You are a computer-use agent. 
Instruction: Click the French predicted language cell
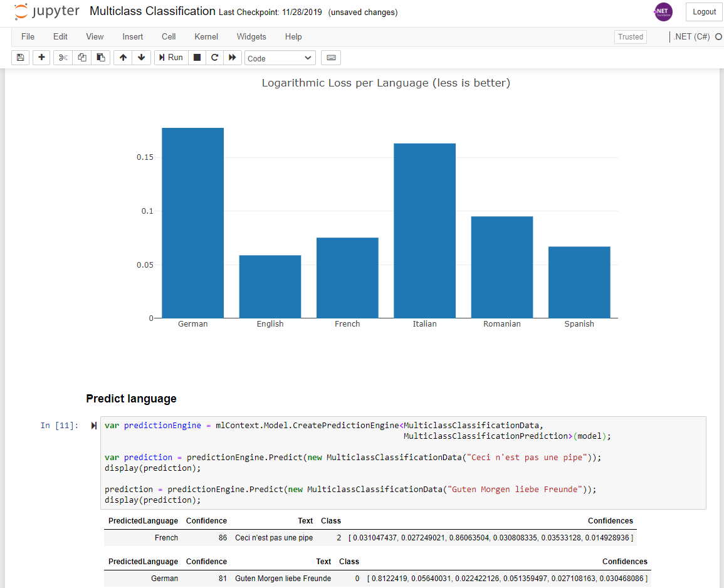(166, 538)
